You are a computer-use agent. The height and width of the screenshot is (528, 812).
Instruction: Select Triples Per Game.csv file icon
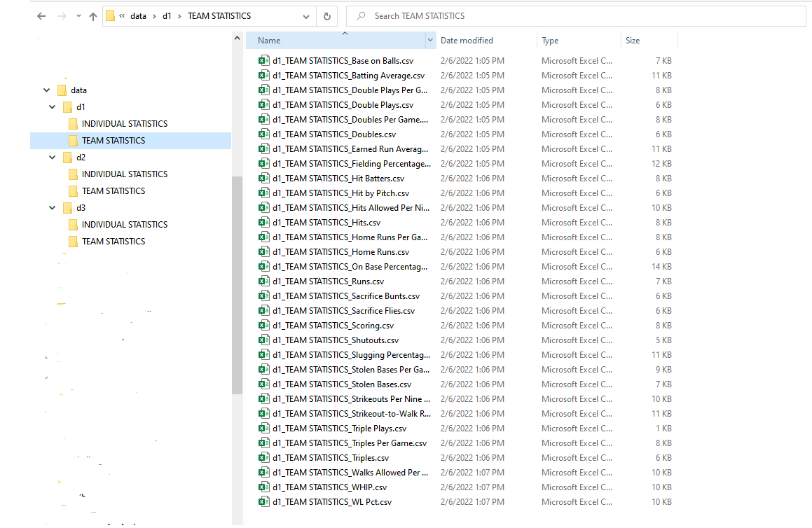264,443
